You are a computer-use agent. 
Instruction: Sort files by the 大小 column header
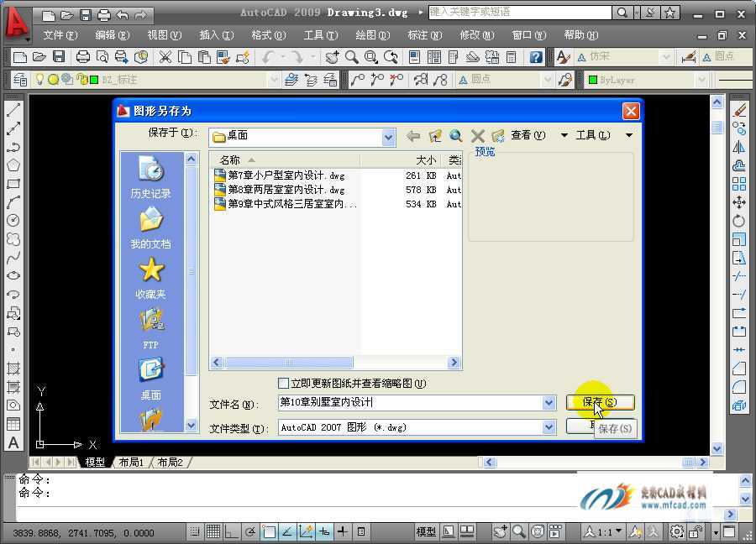(x=402, y=160)
